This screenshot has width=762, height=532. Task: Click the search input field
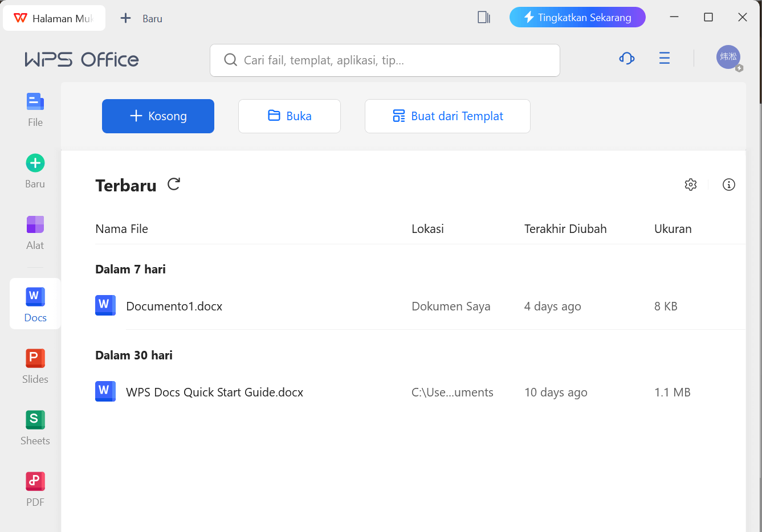coord(385,60)
